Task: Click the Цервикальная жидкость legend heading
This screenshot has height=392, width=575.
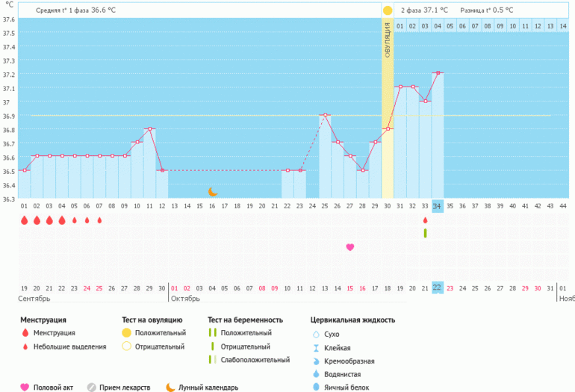Action: (x=352, y=320)
